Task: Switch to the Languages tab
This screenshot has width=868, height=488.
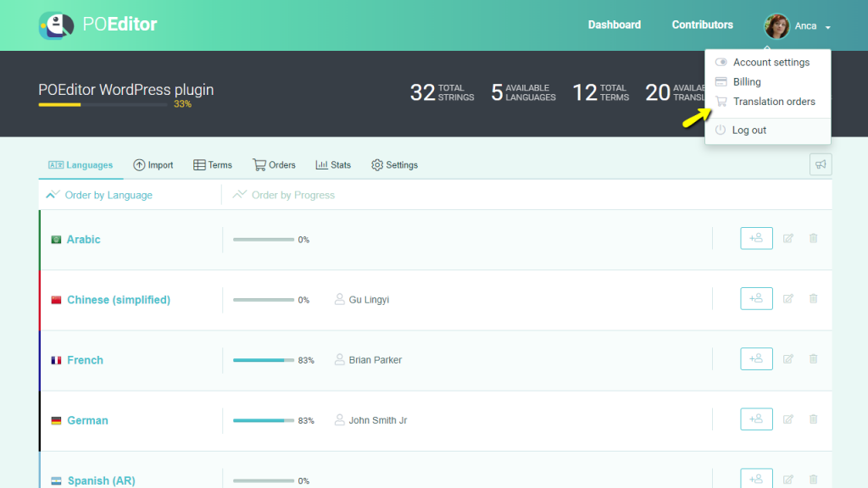Action: [x=81, y=165]
